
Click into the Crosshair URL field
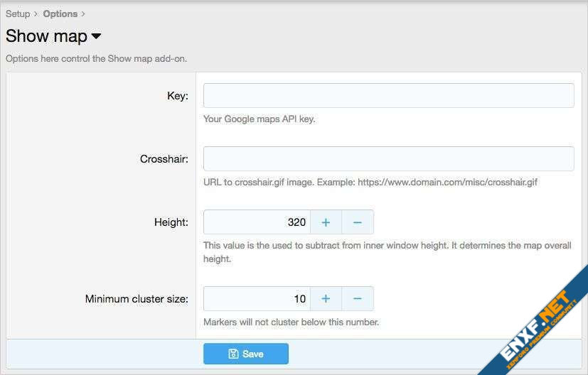point(388,159)
